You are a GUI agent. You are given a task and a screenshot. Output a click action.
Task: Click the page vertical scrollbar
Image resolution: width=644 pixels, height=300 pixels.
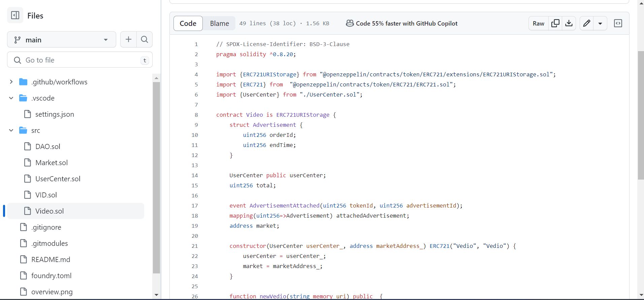click(x=641, y=115)
